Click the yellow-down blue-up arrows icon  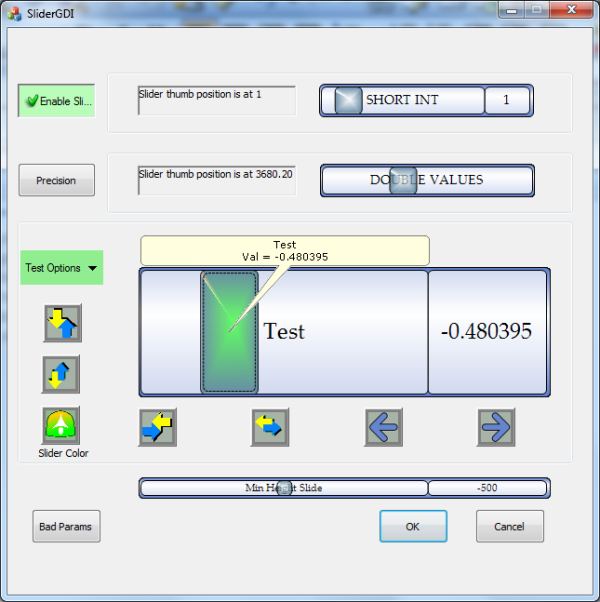point(63,323)
